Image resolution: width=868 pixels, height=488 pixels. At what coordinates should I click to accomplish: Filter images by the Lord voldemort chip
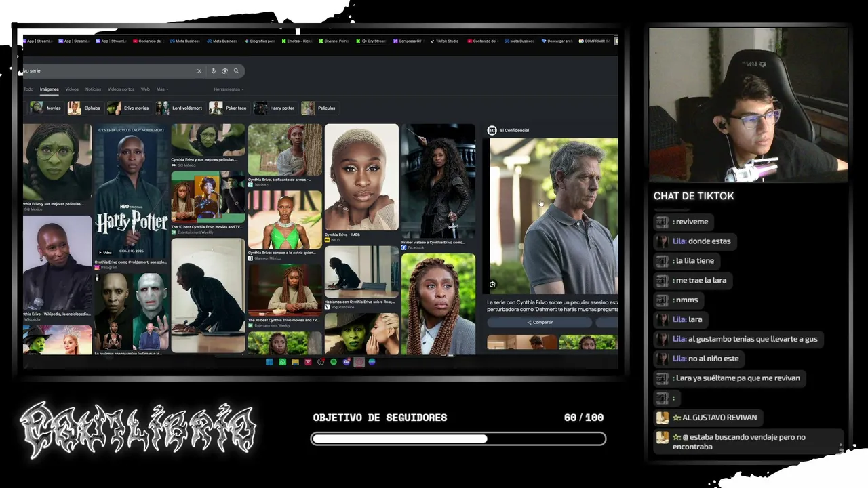click(x=180, y=108)
